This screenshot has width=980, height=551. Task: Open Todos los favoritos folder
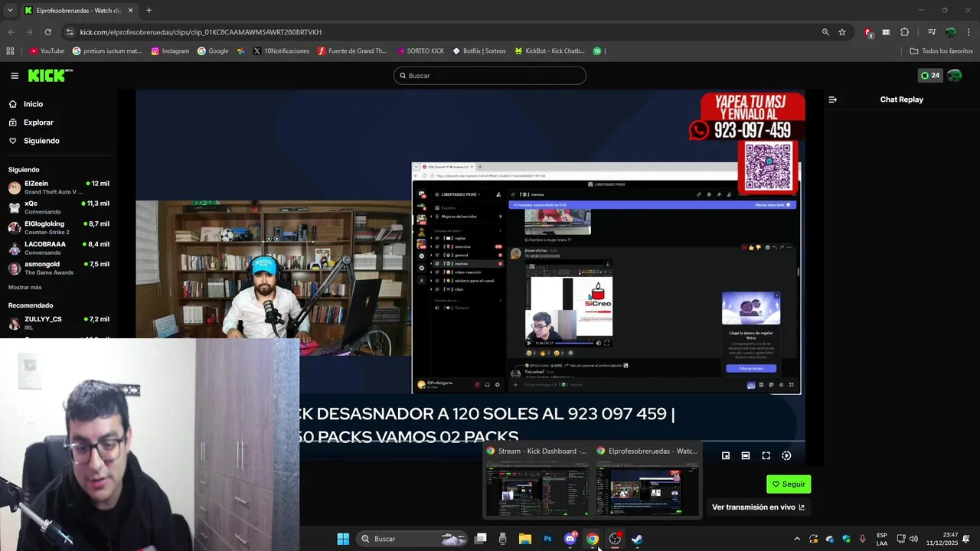tap(941, 51)
